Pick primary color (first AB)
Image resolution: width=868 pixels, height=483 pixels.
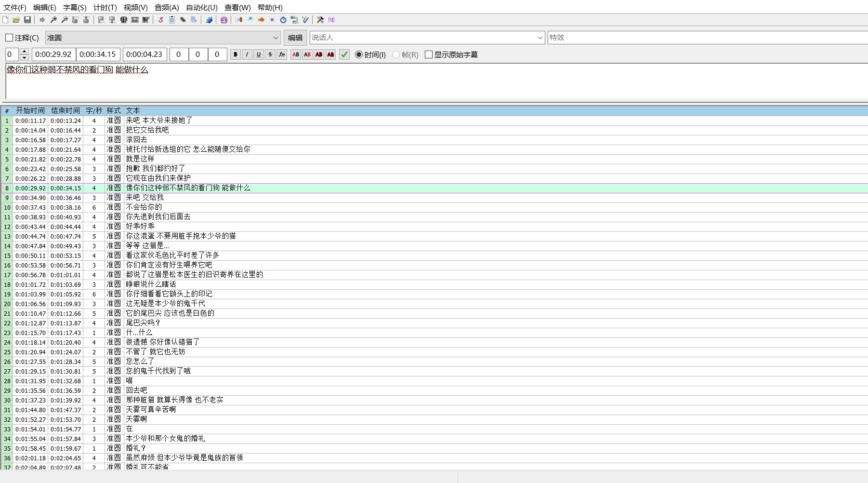click(296, 54)
